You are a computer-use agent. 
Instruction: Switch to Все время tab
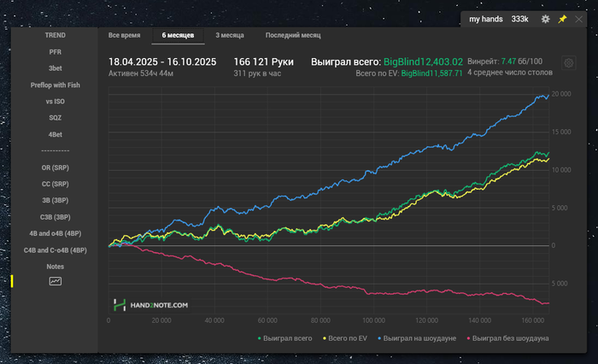[125, 35]
